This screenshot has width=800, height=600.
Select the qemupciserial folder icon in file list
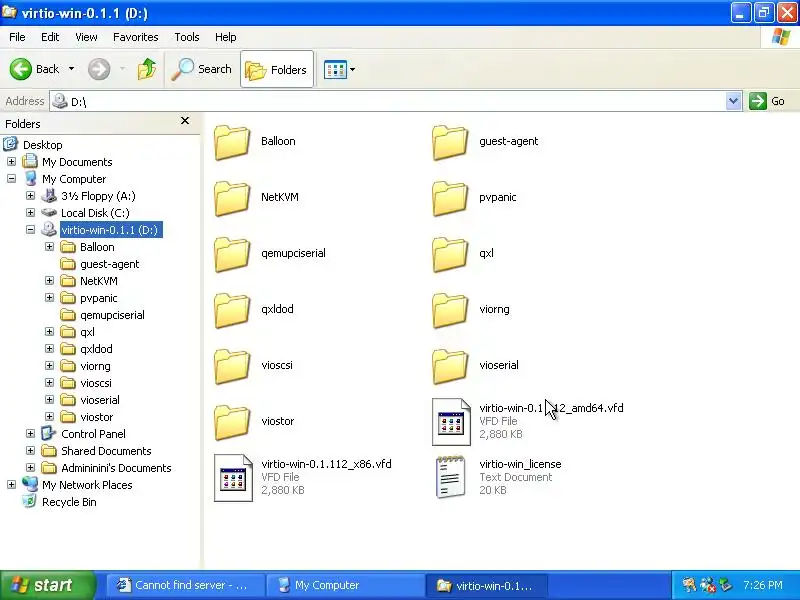click(x=232, y=255)
